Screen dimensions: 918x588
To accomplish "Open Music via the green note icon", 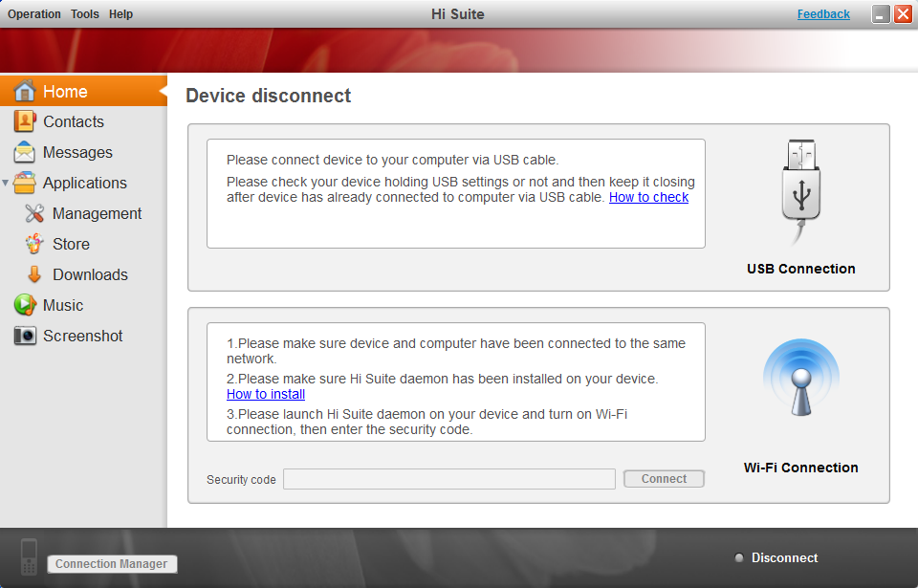I will (25, 305).
